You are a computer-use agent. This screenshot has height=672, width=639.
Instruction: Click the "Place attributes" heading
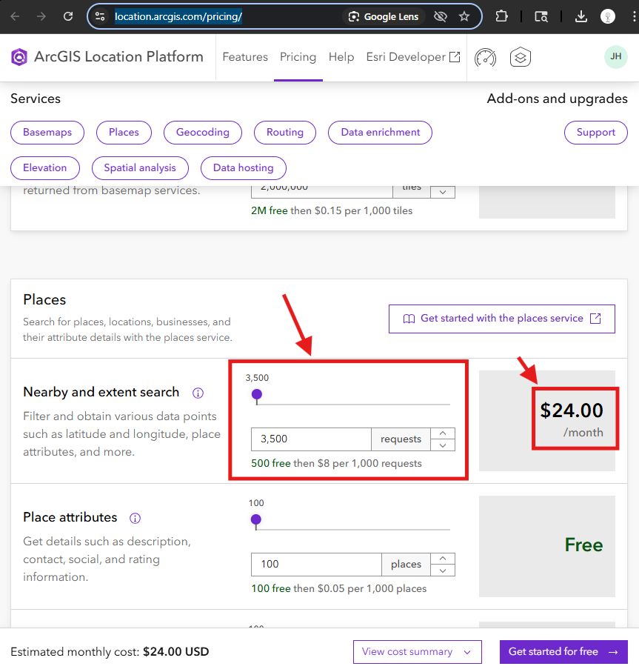click(70, 517)
